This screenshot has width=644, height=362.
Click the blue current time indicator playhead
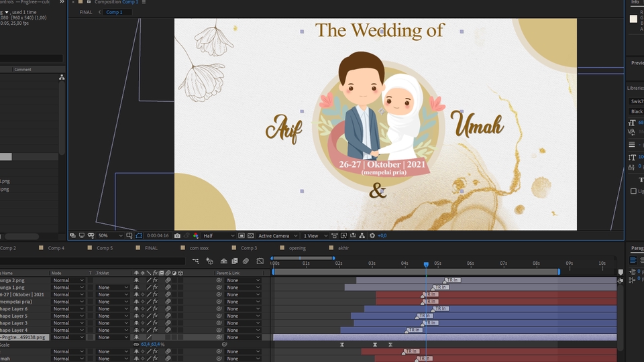click(x=426, y=265)
